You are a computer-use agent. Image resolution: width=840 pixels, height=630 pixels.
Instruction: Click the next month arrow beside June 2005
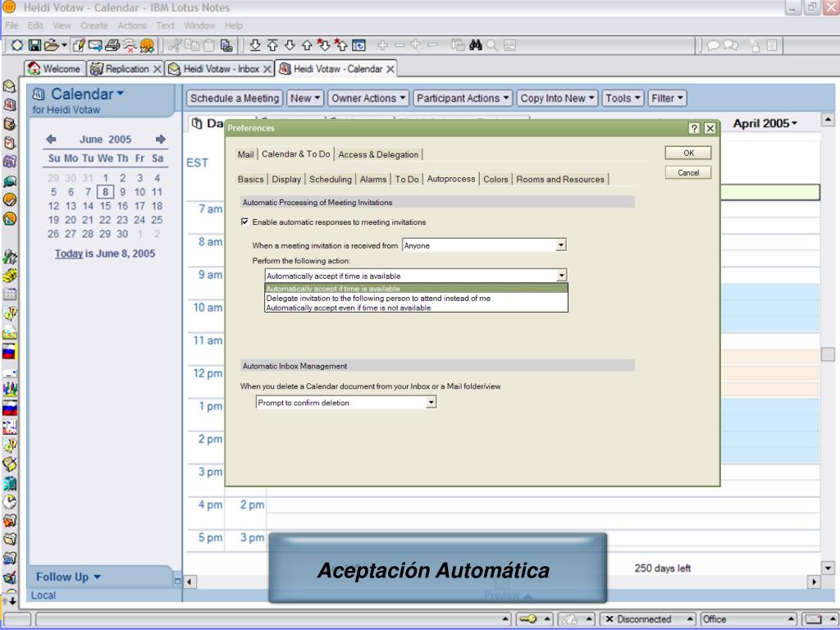160,139
